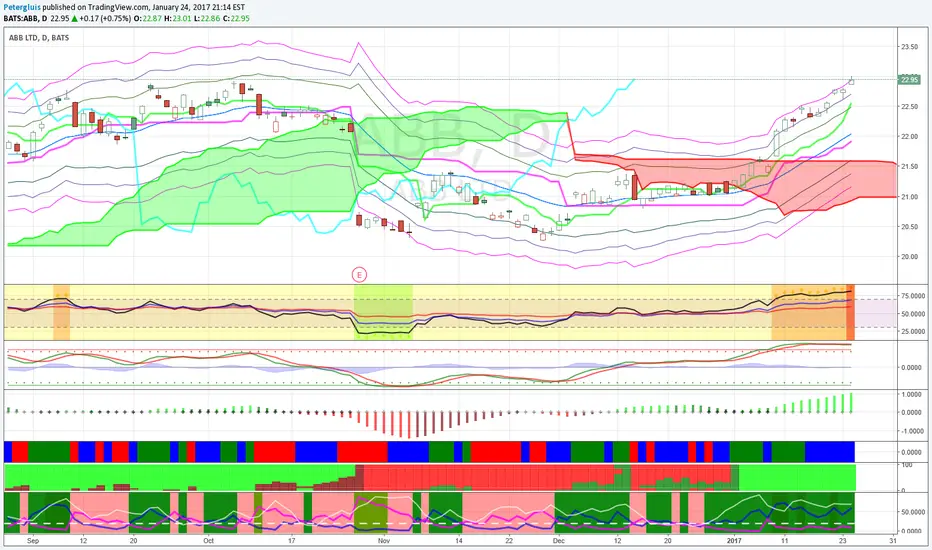Click the 'Nov' date label on time axis
Screen dimensions: 932x550
pyautogui.click(x=383, y=541)
